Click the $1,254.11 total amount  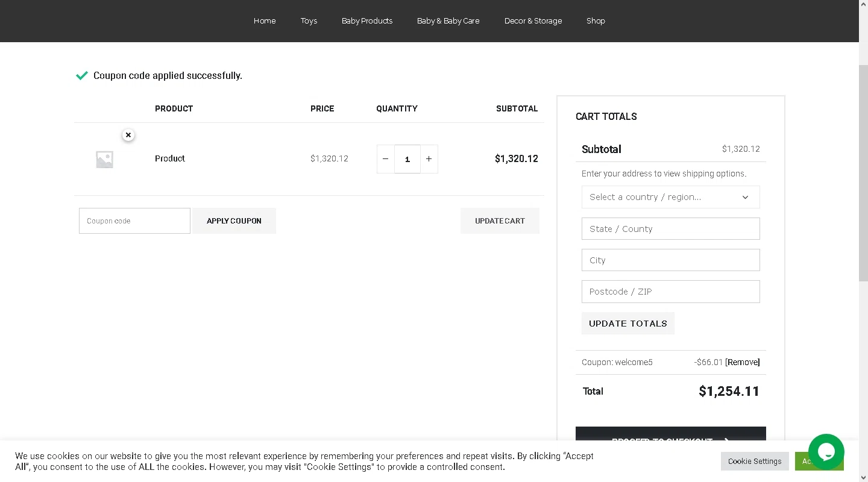[729, 391]
